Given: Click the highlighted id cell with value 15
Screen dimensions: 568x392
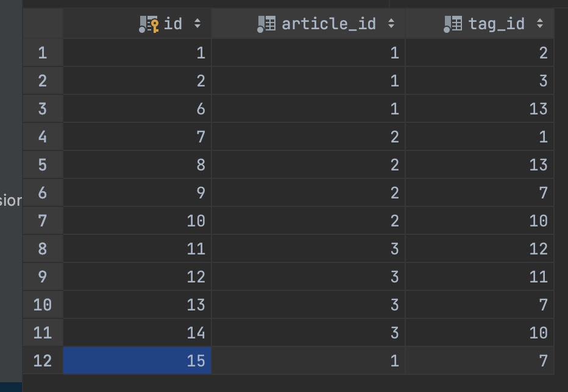Looking at the screenshot, I should pyautogui.click(x=138, y=361).
